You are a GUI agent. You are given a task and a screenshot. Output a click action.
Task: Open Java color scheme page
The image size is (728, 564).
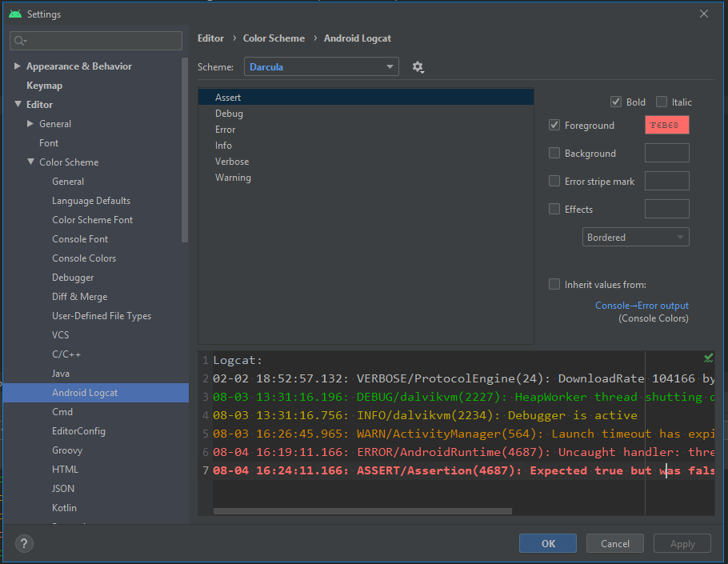click(61, 374)
